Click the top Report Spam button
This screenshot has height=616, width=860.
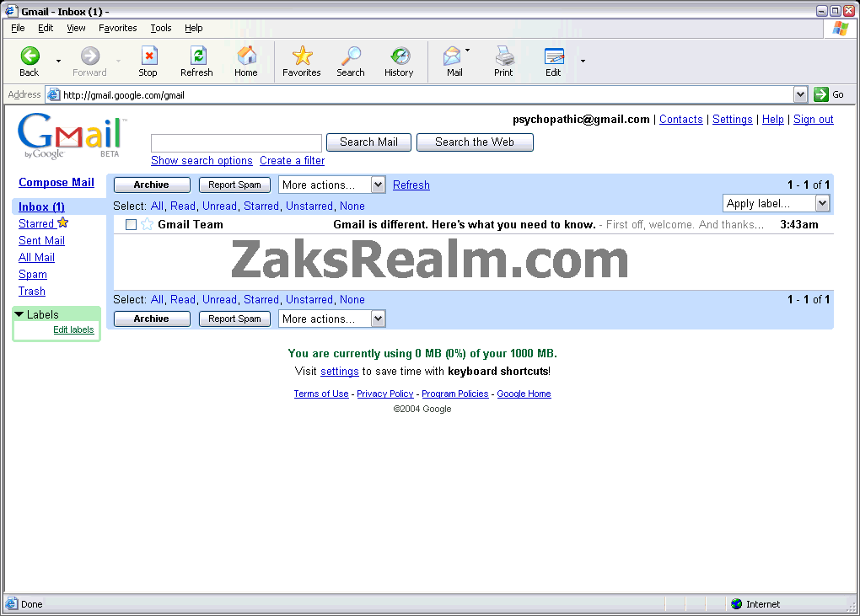234,185
